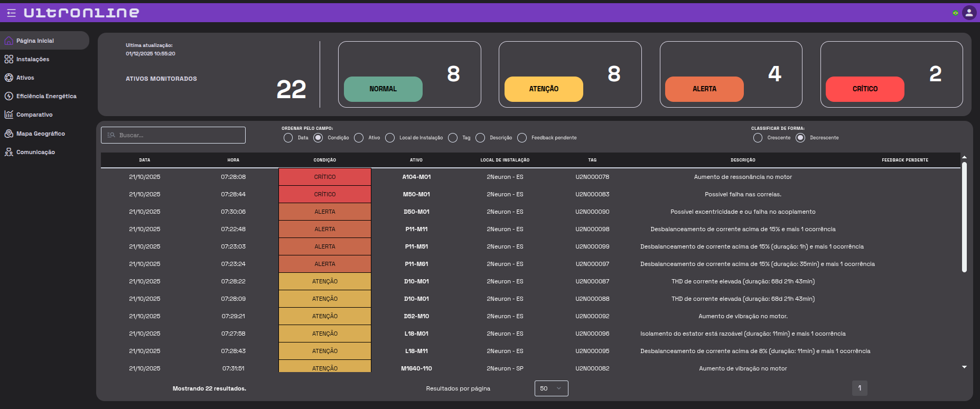Click the Brazil flag language icon
Screen dimensions: 980x409
point(955,13)
